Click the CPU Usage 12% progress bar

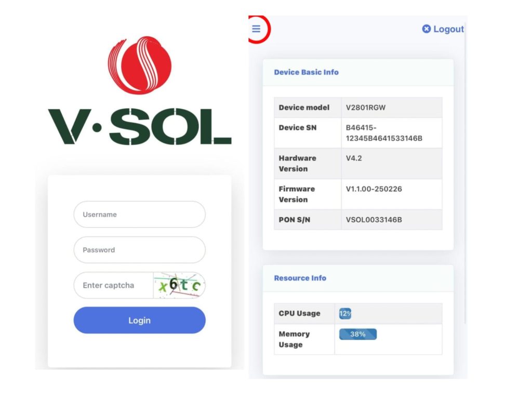[x=345, y=313]
